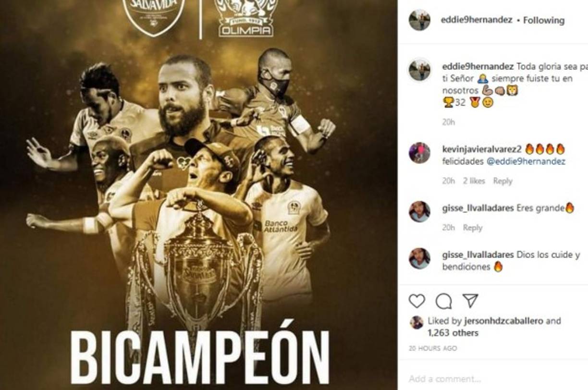Viewport: 588px width, 390px height.
Task: Open first gisse_llvalladares profile avatar
Action: [x=419, y=211]
